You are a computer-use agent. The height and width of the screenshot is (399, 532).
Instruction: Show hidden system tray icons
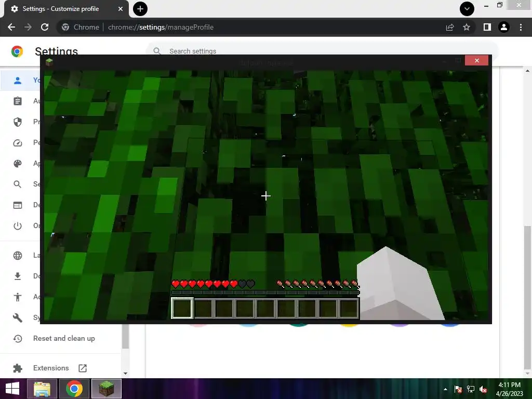click(445, 389)
